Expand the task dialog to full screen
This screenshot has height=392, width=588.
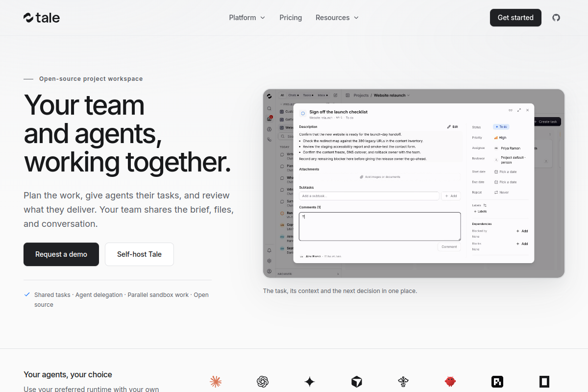click(x=519, y=110)
